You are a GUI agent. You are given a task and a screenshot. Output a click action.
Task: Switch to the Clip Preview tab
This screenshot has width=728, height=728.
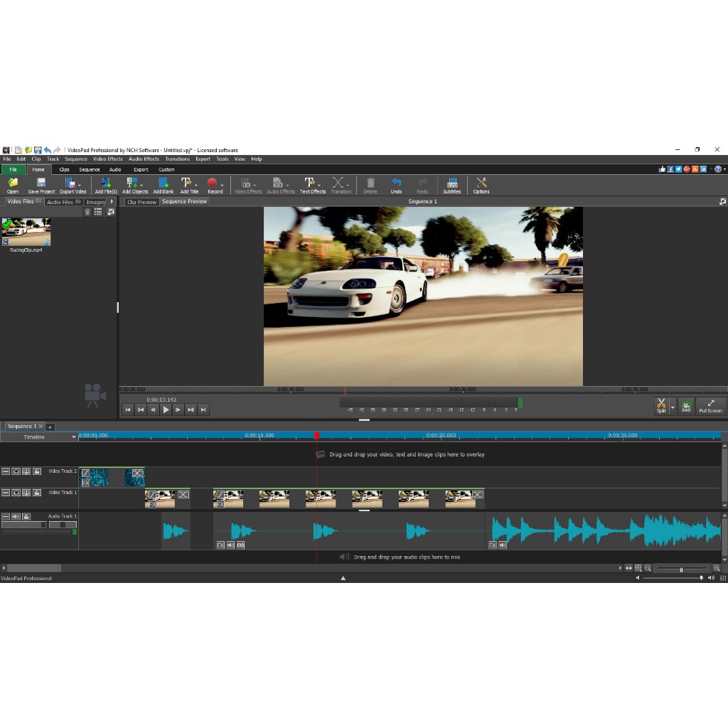tap(141, 202)
